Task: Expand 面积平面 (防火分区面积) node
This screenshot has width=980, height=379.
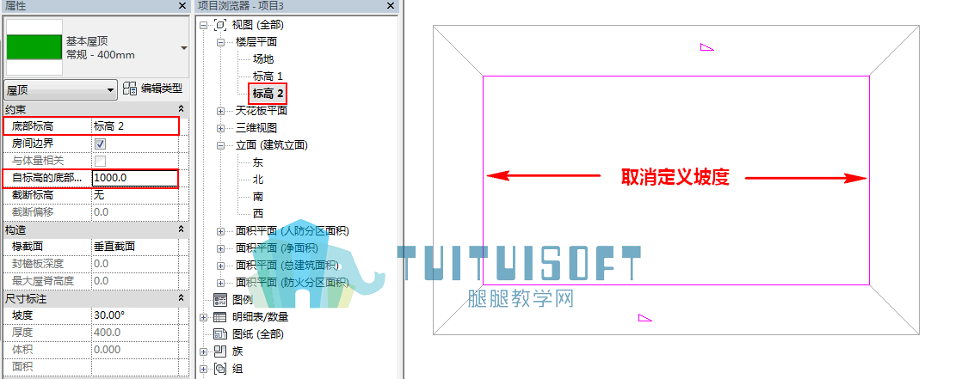Action: [x=220, y=283]
